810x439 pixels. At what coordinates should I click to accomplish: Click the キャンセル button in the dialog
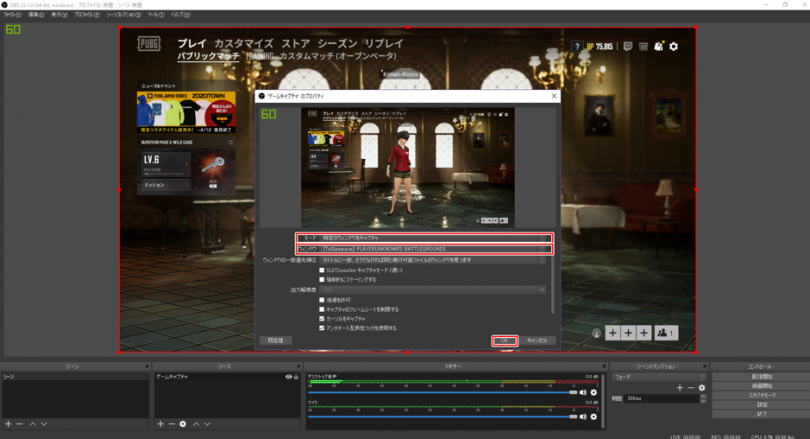tap(537, 340)
